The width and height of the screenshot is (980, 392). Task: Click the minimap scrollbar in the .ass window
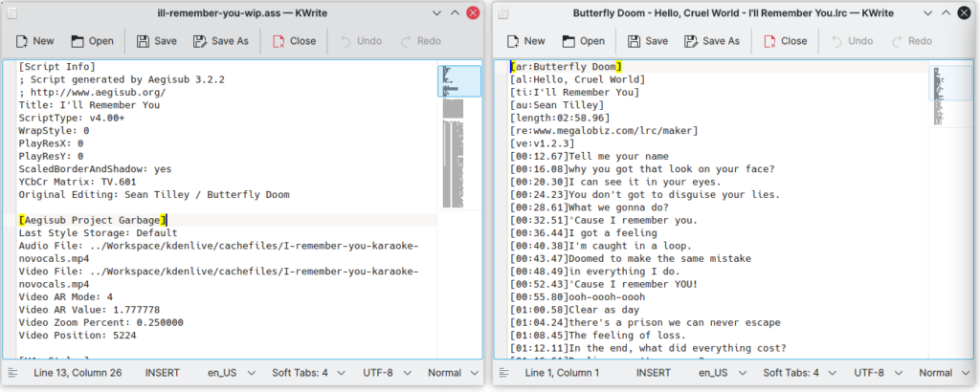point(459,209)
